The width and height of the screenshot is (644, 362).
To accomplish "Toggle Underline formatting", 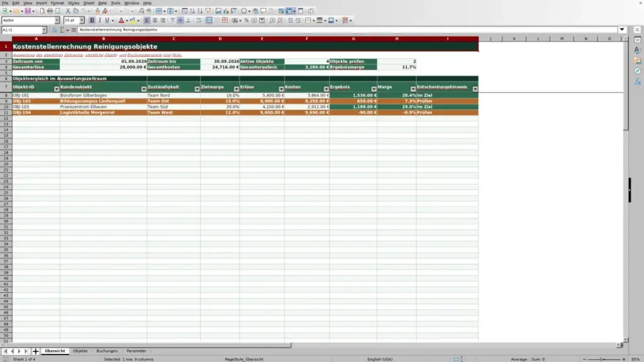I will pyautogui.click(x=107, y=21).
